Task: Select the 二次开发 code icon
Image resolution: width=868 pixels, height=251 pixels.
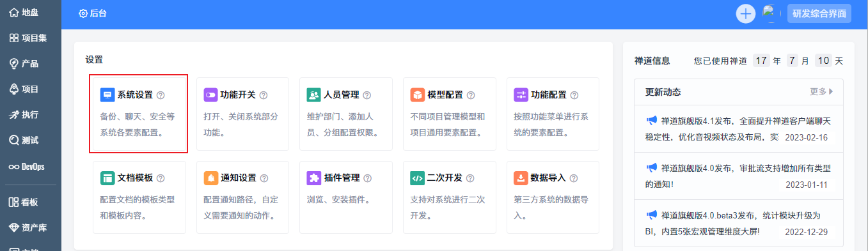Action: tap(417, 178)
